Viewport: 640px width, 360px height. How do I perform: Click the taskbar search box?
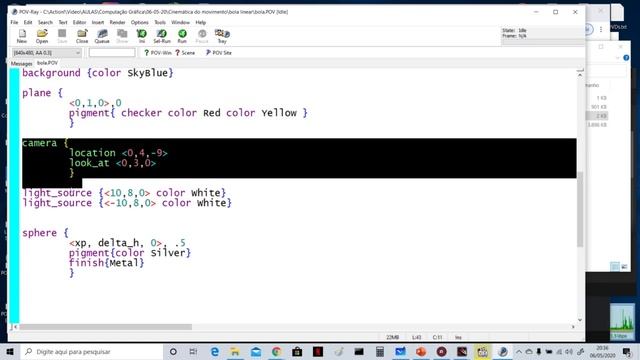tap(91, 351)
